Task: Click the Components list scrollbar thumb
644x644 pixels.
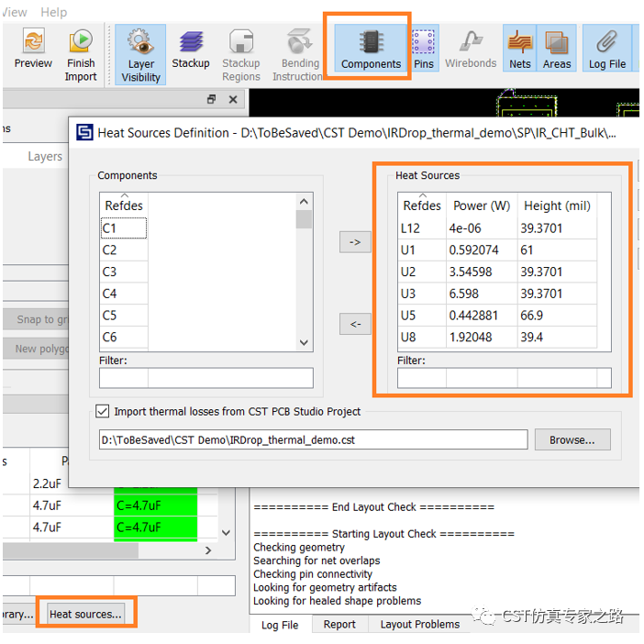Action: click(x=304, y=219)
